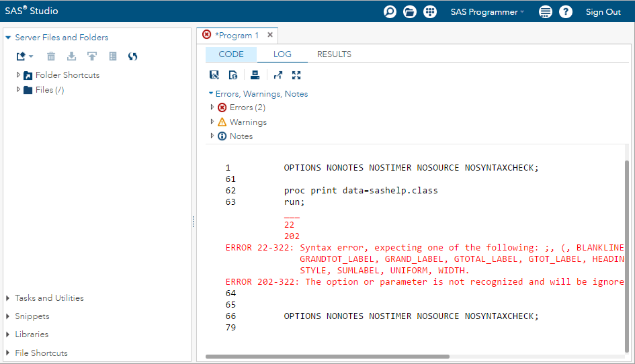This screenshot has width=635, height=364.
Task: Close the Program 1 tab
Action: pos(270,35)
